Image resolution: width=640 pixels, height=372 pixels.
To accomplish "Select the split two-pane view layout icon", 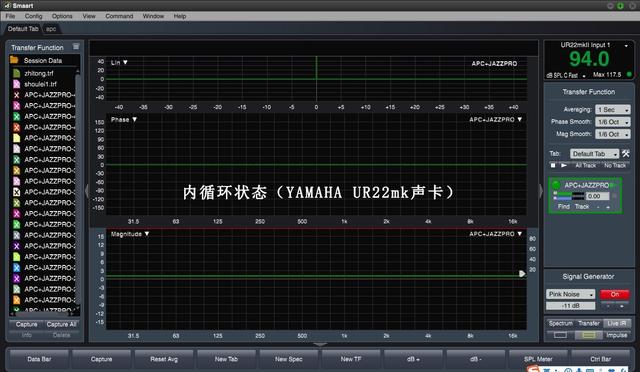I will [x=589, y=335].
